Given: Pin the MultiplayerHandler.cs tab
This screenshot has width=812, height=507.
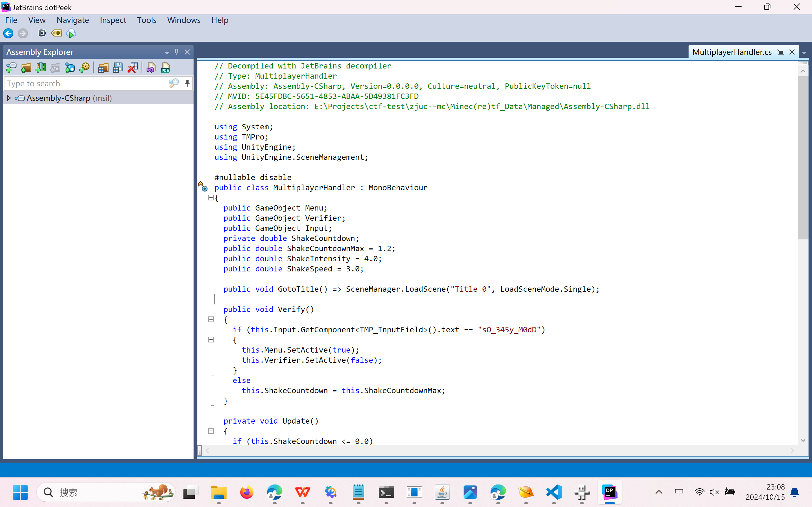Looking at the screenshot, I should click(781, 52).
